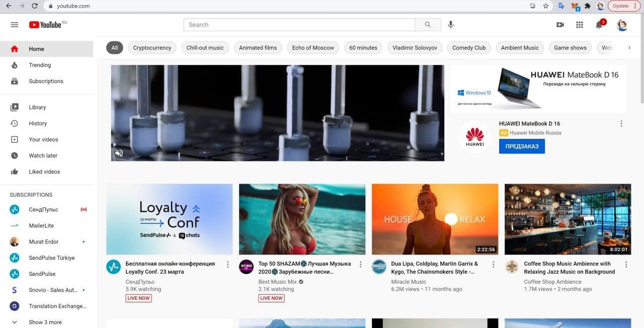Unmute the featured ad video
The image size is (644, 328).
(119, 153)
